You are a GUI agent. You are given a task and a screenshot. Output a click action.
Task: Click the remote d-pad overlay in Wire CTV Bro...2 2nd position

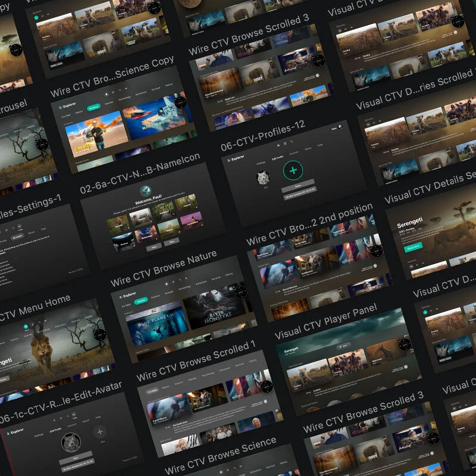click(377, 250)
